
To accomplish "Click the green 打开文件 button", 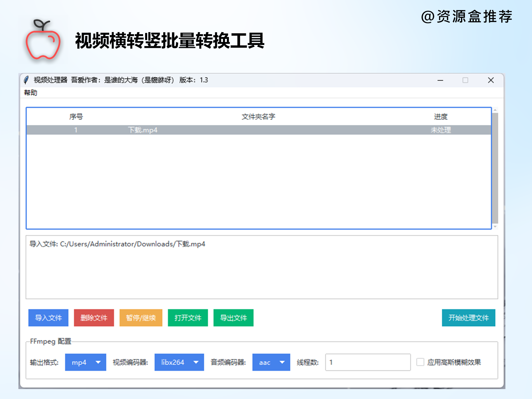I will click(188, 318).
